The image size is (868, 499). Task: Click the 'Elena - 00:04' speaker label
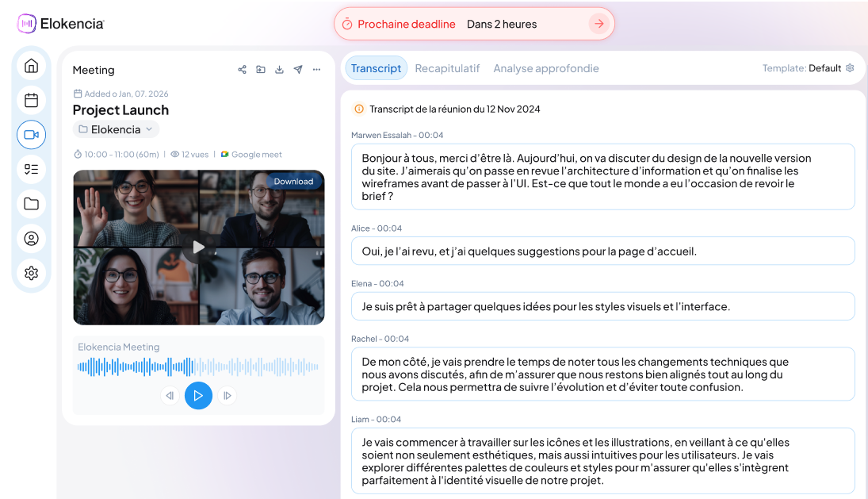(377, 283)
